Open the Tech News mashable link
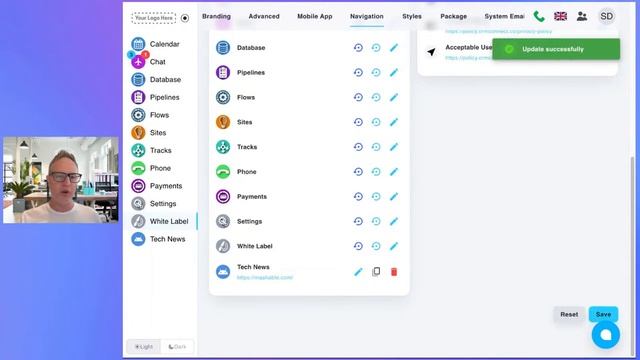This screenshot has height=360, width=640. tap(265, 278)
